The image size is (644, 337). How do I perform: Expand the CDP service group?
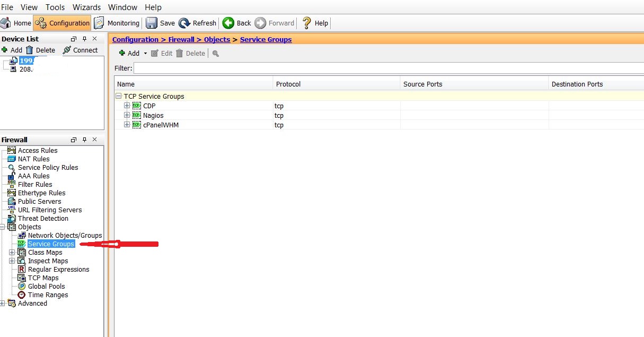(127, 106)
